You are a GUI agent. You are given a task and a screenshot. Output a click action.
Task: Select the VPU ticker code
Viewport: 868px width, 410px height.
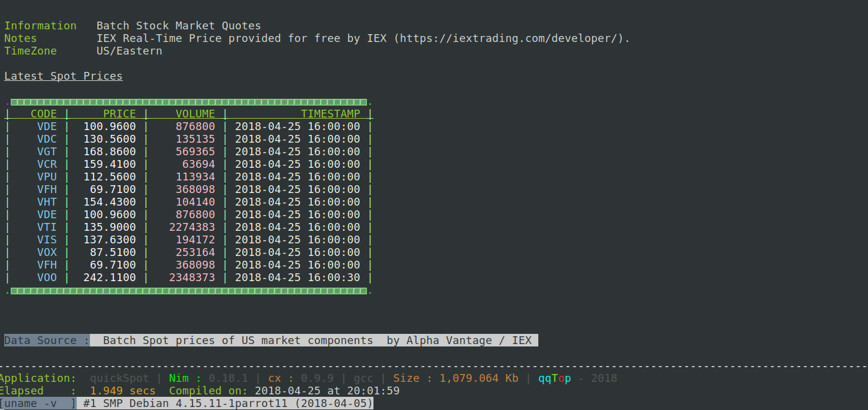[x=47, y=177]
